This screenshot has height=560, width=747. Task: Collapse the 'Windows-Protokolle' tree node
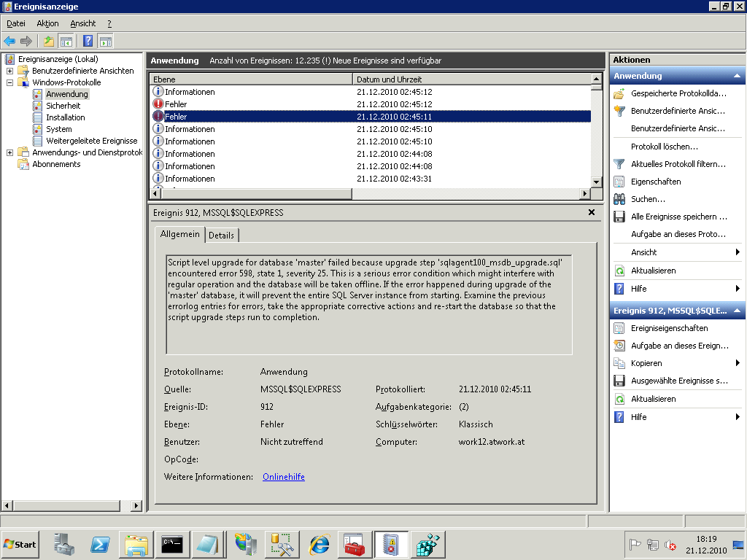click(x=9, y=82)
